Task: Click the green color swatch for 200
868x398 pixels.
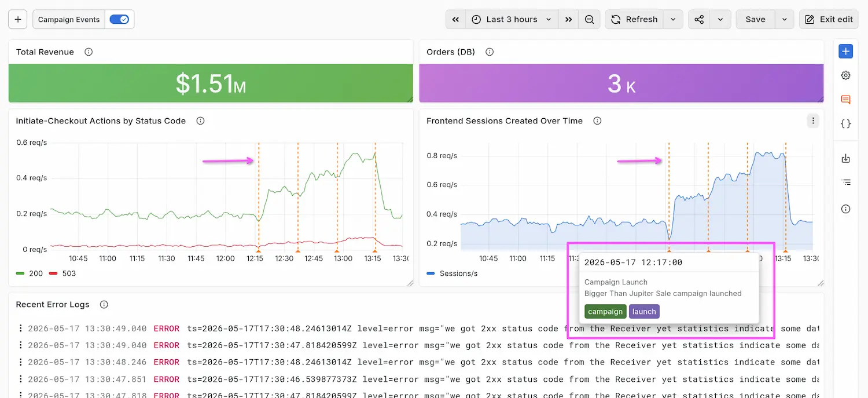Action: tap(21, 273)
